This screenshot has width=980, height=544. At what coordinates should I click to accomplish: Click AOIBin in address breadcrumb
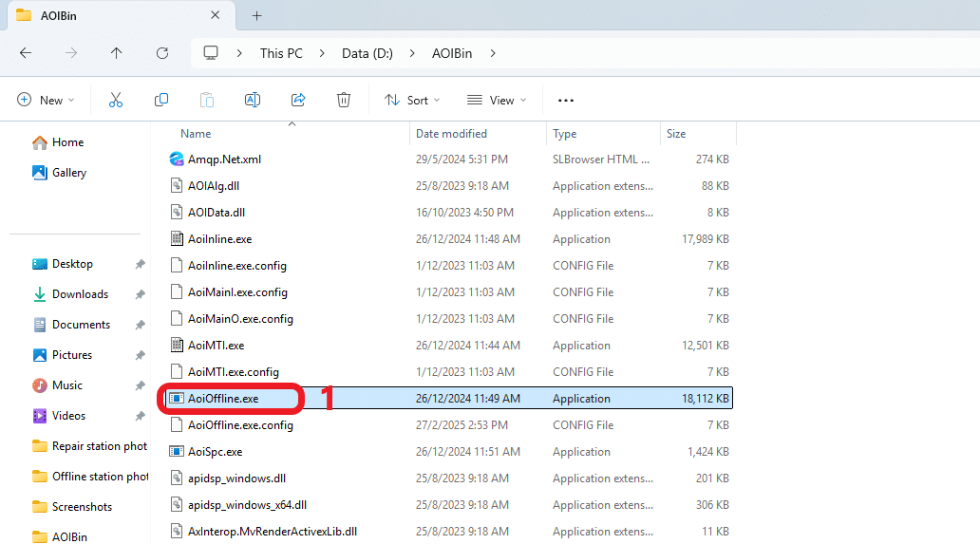[x=452, y=53]
